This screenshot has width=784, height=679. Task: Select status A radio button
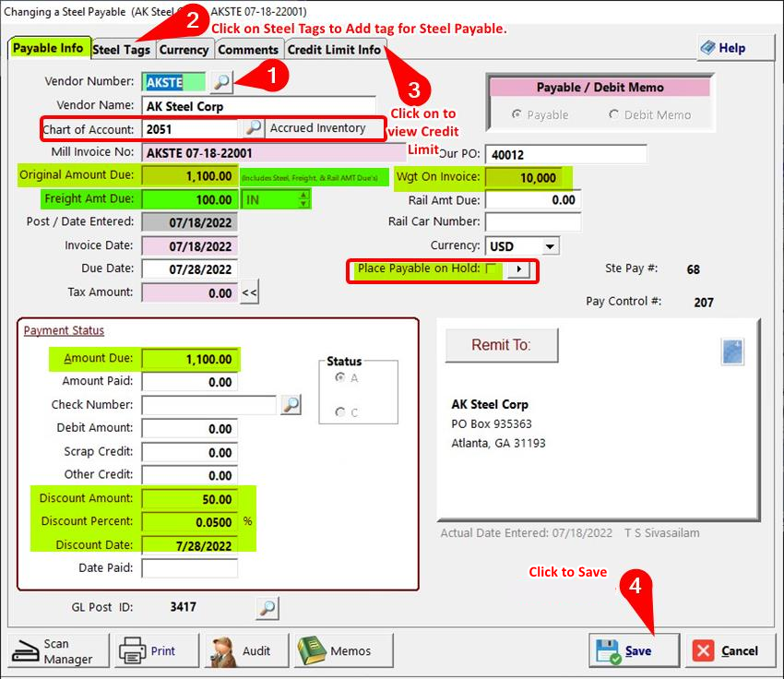click(x=340, y=377)
